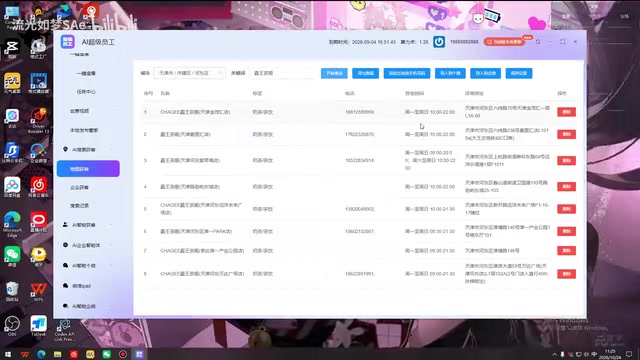Delete table row number 2

click(567, 134)
